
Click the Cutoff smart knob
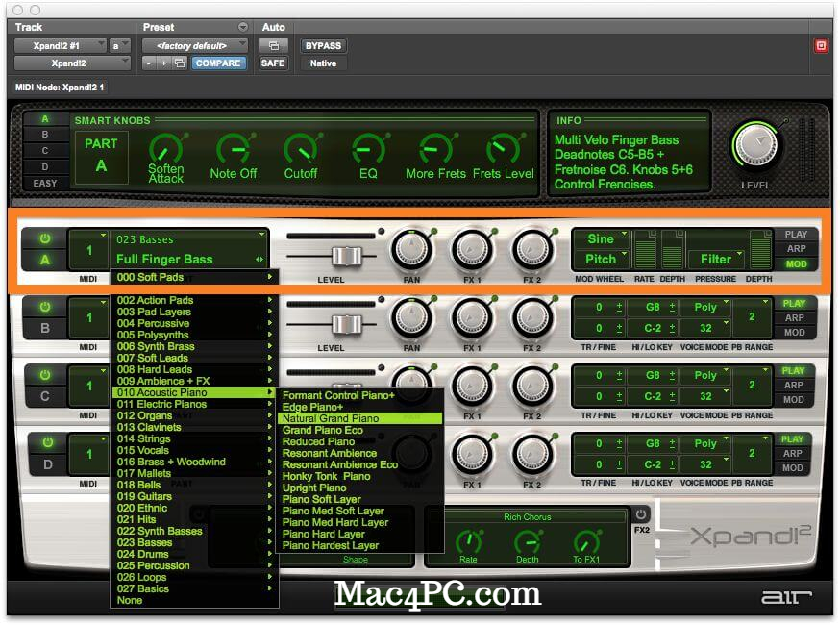click(301, 148)
